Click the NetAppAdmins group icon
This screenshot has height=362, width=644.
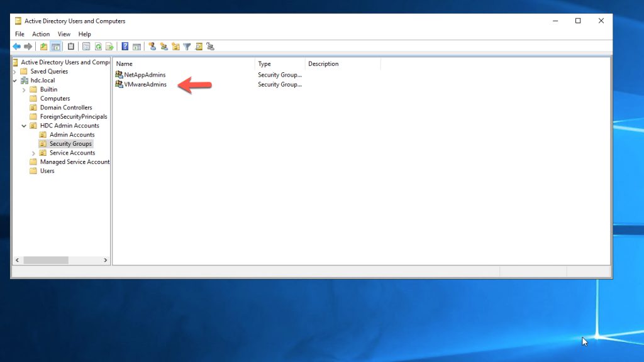119,74
